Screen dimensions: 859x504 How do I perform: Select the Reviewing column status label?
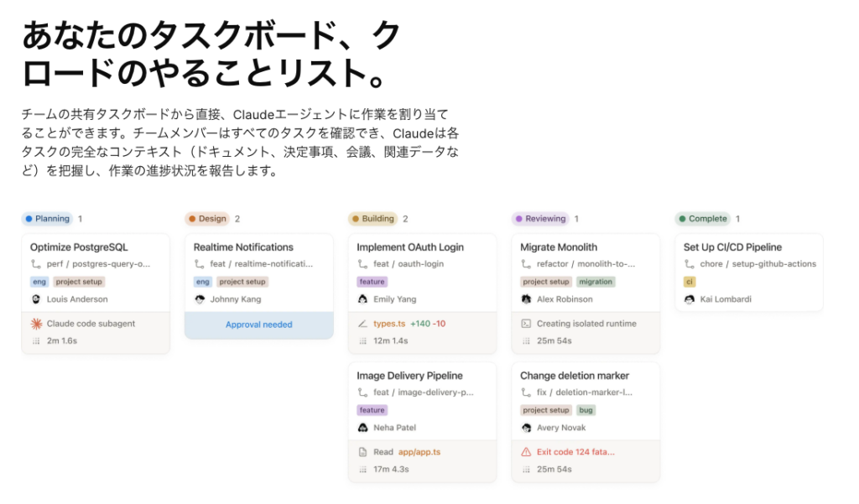[539, 219]
